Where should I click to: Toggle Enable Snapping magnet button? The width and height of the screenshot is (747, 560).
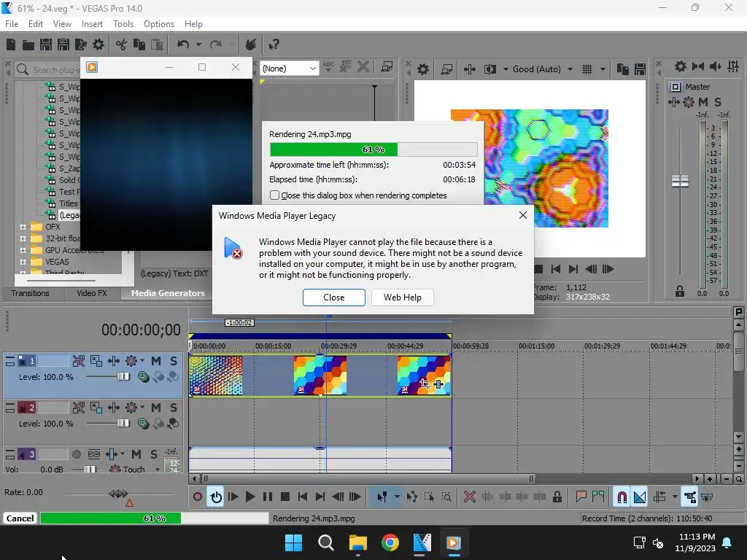[x=622, y=497]
